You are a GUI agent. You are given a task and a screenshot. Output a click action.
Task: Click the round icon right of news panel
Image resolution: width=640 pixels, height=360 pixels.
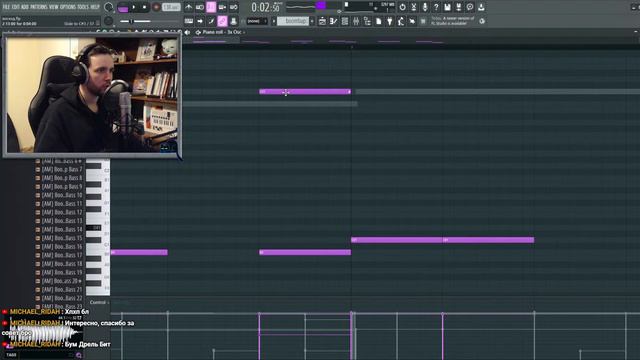click(x=482, y=21)
